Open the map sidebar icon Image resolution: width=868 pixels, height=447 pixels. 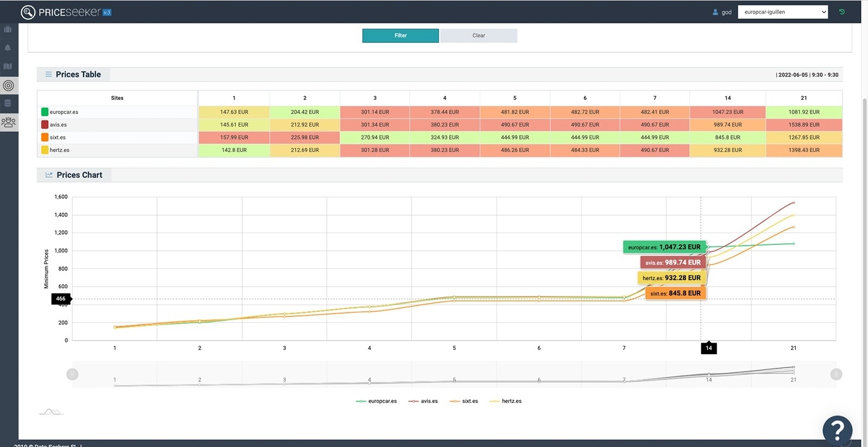[x=8, y=66]
